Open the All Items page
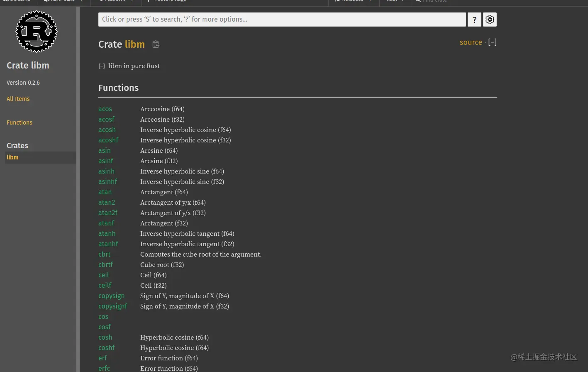 point(18,99)
